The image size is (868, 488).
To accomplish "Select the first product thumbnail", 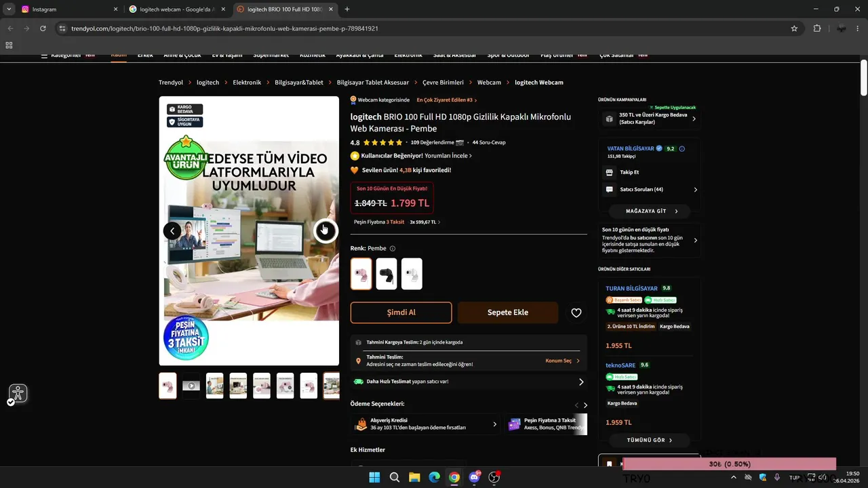I will [x=167, y=386].
